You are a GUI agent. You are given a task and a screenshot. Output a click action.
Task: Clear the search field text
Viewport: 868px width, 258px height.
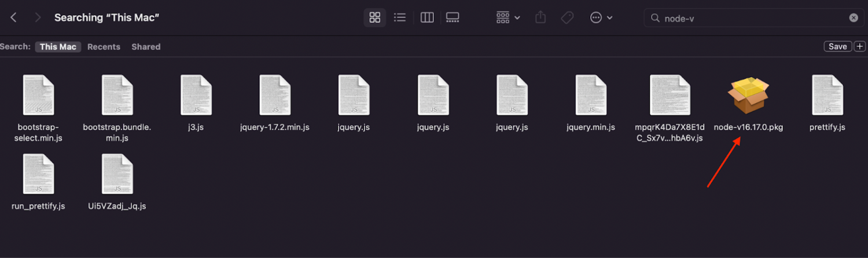click(x=854, y=18)
